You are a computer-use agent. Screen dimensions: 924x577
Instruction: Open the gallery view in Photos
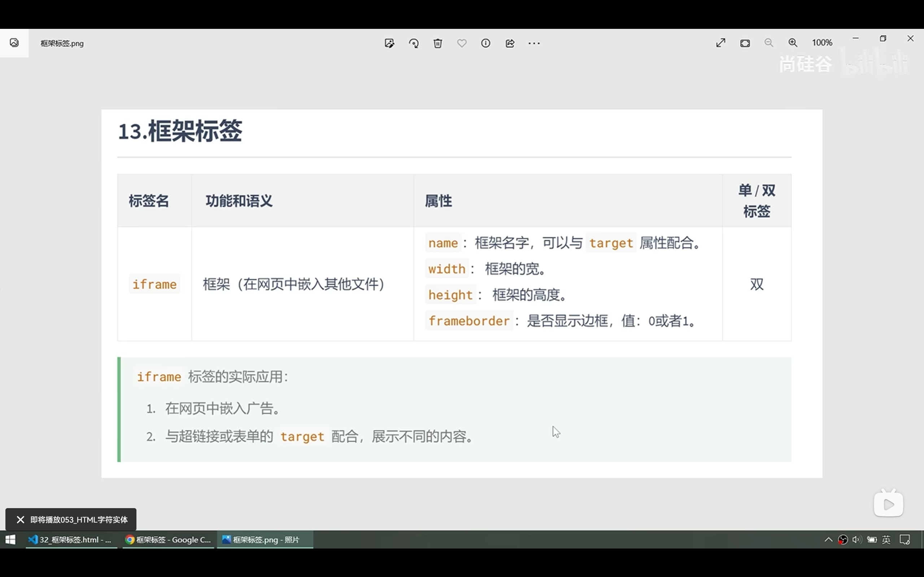point(14,43)
